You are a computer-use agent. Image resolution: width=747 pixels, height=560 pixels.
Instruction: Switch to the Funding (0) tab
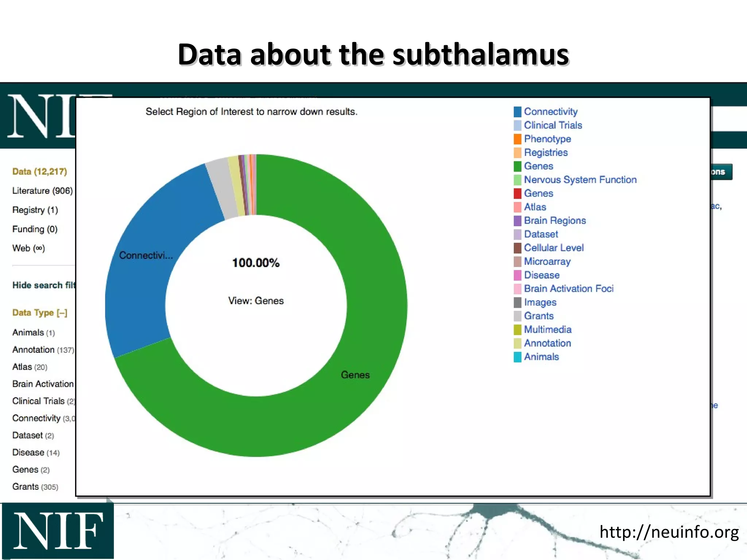(x=35, y=229)
